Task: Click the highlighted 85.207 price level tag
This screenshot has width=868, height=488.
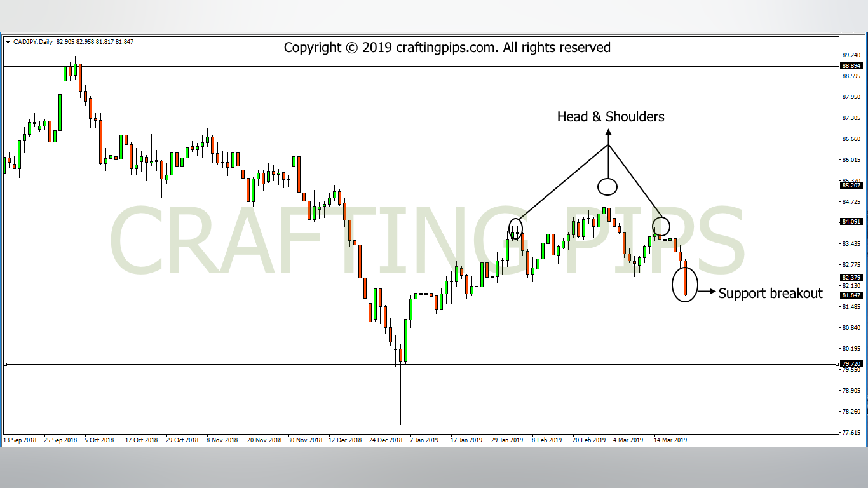Action: 851,186
